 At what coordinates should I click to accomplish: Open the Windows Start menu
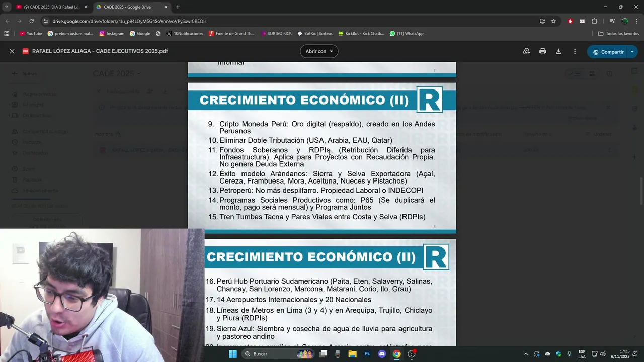232,354
